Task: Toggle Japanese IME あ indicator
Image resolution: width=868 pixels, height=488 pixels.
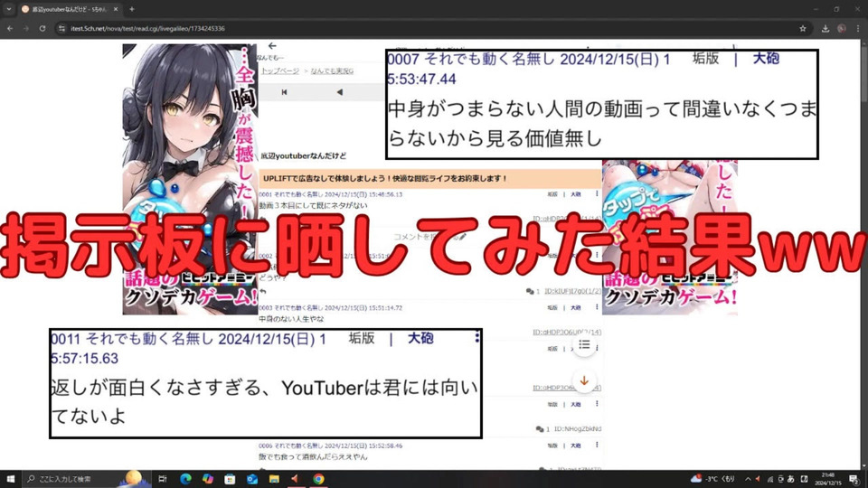Action: pos(791,479)
